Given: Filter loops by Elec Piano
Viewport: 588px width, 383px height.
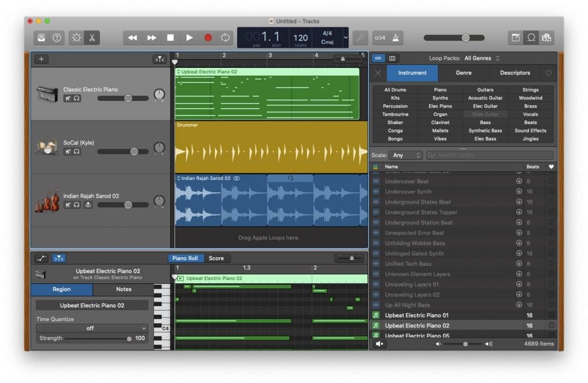Looking at the screenshot, I should pyautogui.click(x=440, y=106).
